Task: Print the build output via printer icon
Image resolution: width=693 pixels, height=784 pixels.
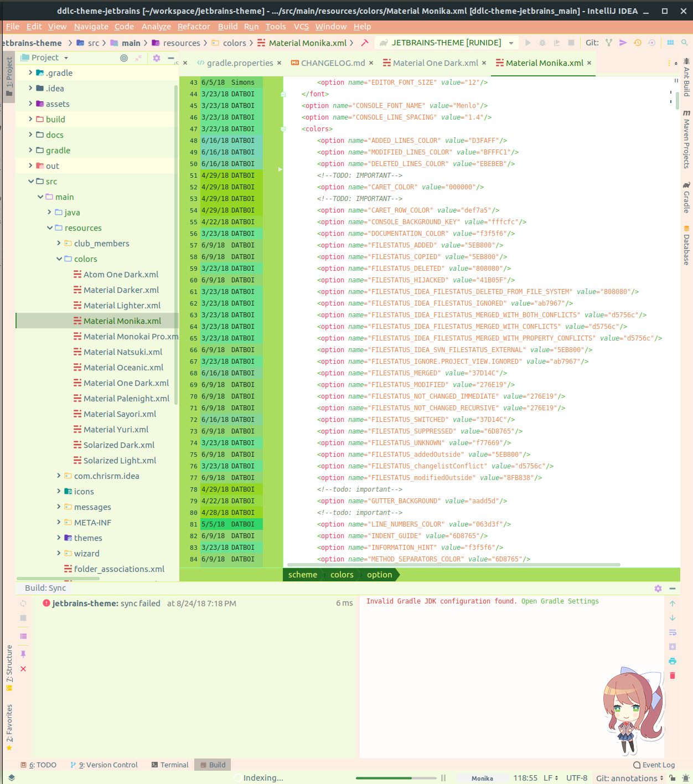Action: coord(672,661)
